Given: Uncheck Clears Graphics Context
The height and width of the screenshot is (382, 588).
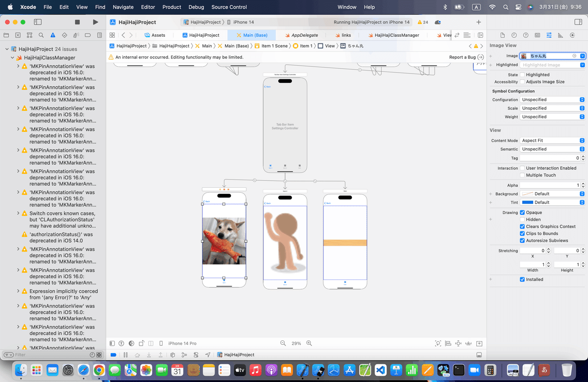Looking at the screenshot, I should 522,227.
